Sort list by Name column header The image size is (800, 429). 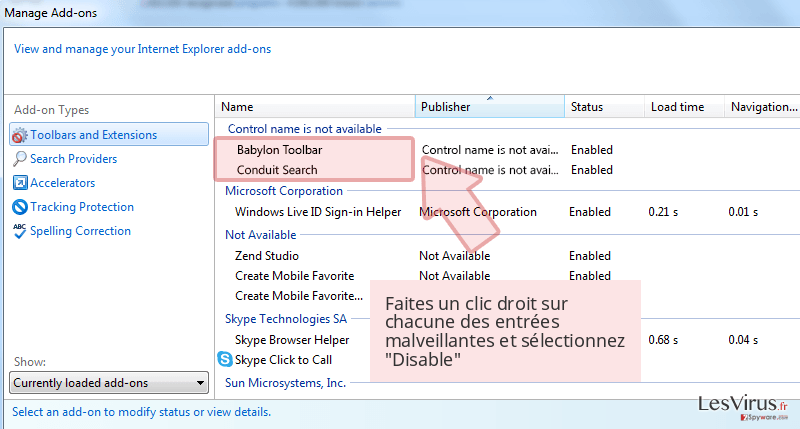coord(315,107)
